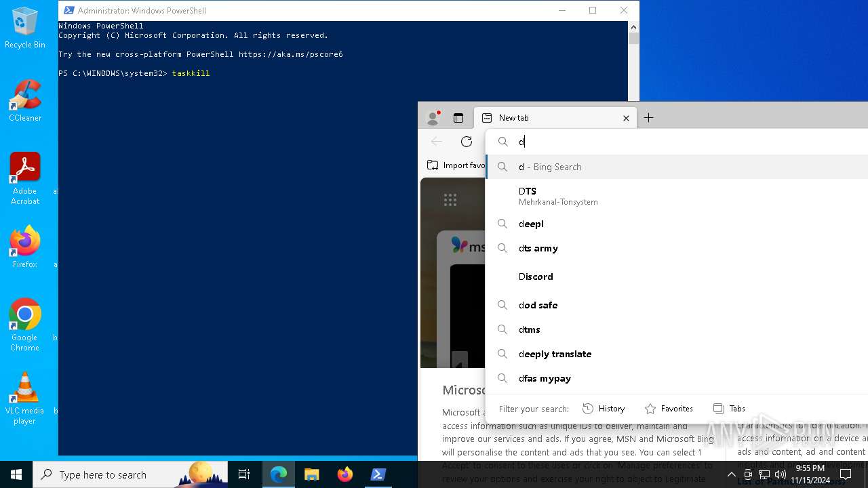
Task: Click the PowerShell pscore6 URL text
Action: point(291,54)
